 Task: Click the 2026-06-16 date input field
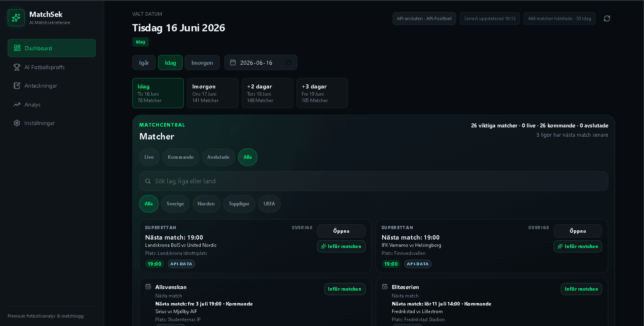tap(261, 62)
